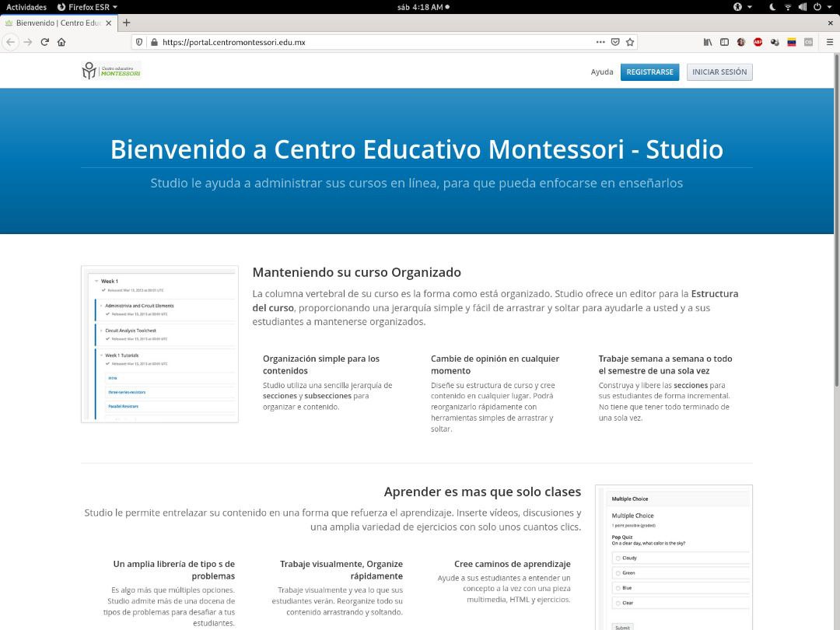Screen dimensions: 840x630
Task: Select the Bienvenido | Centro Edu tab
Action: pos(58,23)
